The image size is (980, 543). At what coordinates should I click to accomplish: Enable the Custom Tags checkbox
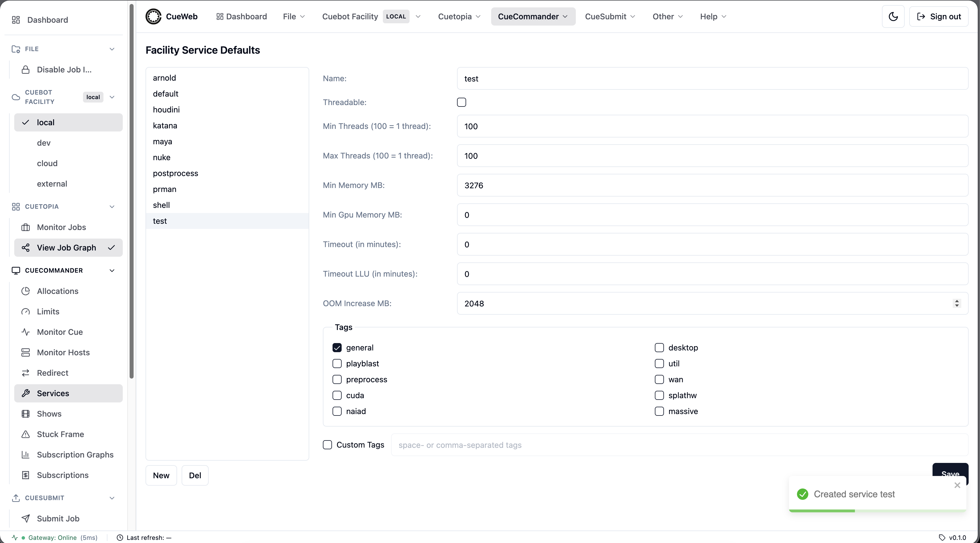(x=327, y=445)
